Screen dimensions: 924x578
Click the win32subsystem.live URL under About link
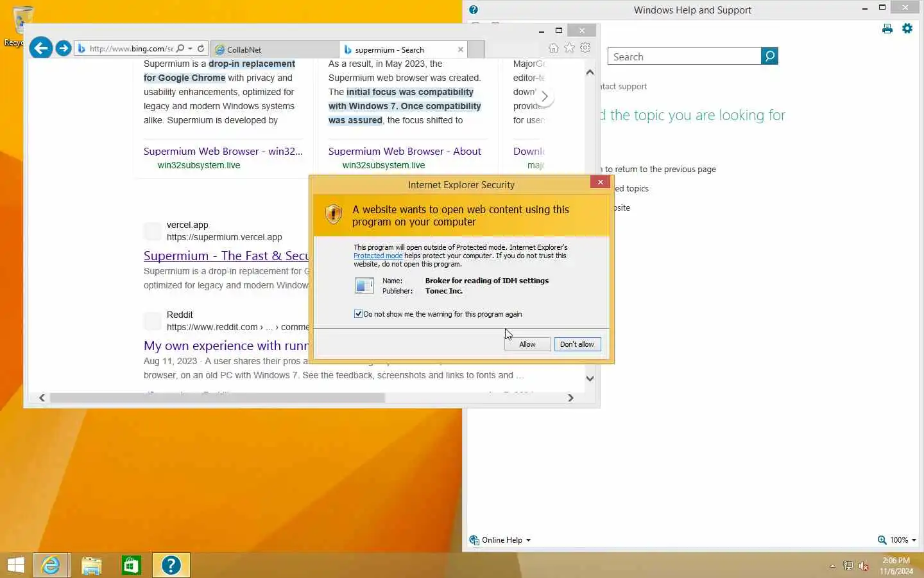pyautogui.click(x=384, y=165)
